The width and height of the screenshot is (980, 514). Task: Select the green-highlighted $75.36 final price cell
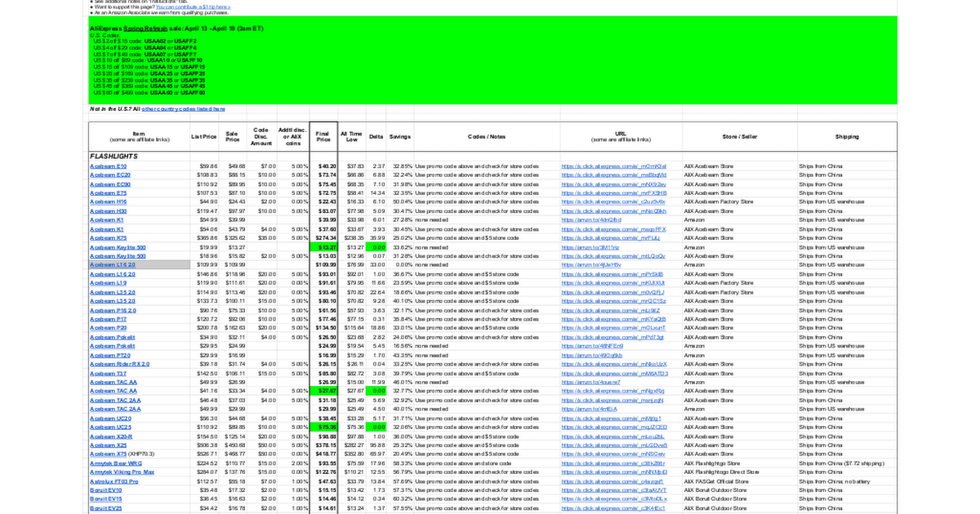click(323, 427)
